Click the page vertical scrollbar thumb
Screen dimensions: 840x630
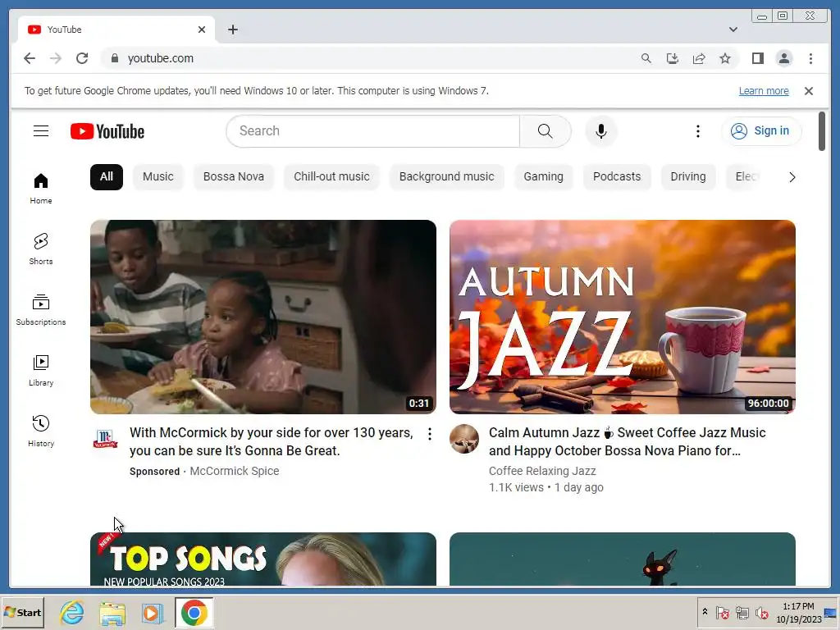pyautogui.click(x=822, y=131)
